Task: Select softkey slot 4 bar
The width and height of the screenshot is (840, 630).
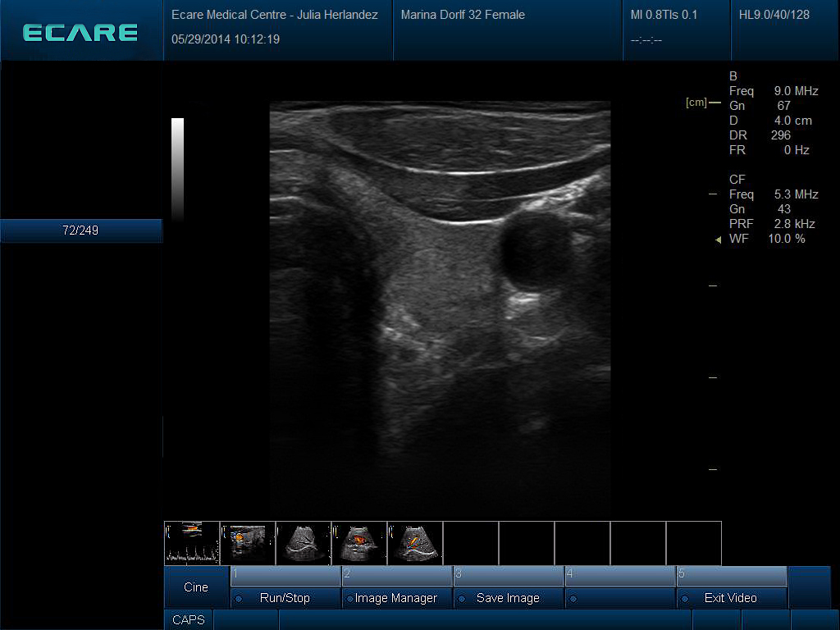Action: point(620,577)
